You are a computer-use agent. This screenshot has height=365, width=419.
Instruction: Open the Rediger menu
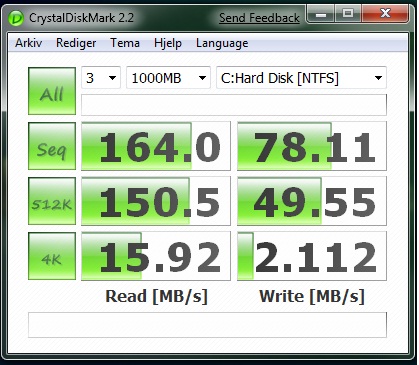pyautogui.click(x=76, y=43)
